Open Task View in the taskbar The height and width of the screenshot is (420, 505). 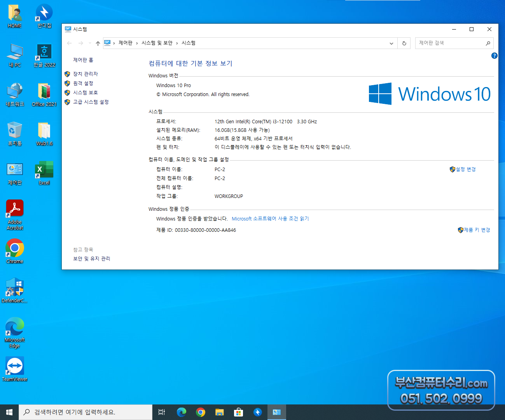[162, 412]
